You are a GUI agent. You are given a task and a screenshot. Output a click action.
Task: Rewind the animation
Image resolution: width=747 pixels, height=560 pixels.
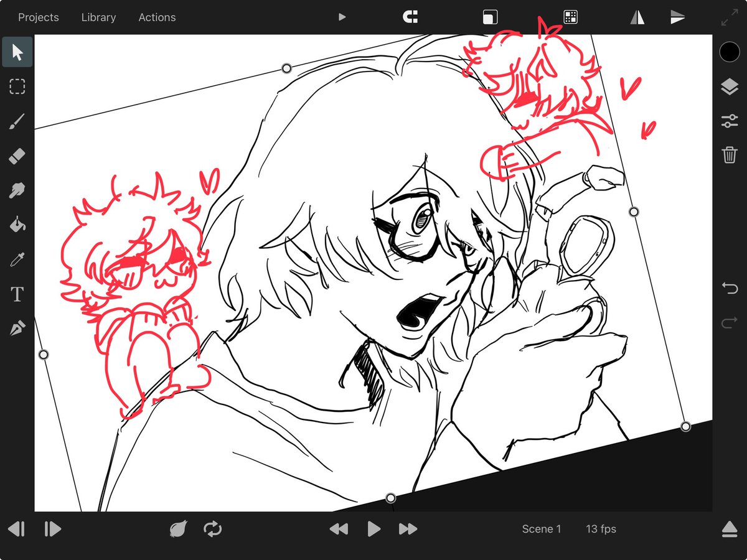coord(339,530)
